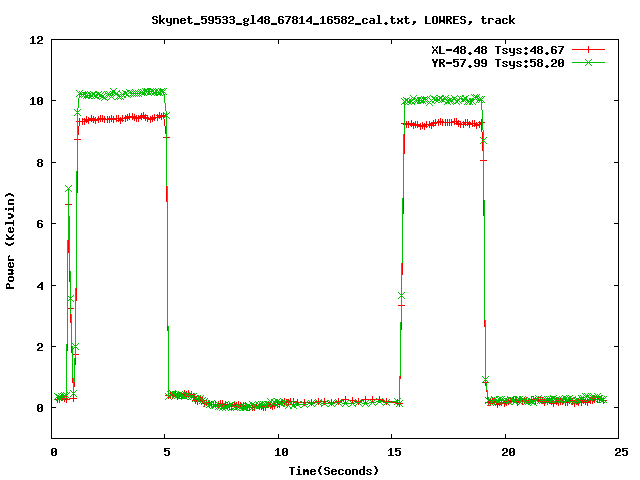
Task: Click the red XL legend line sample
Action: click(x=588, y=50)
